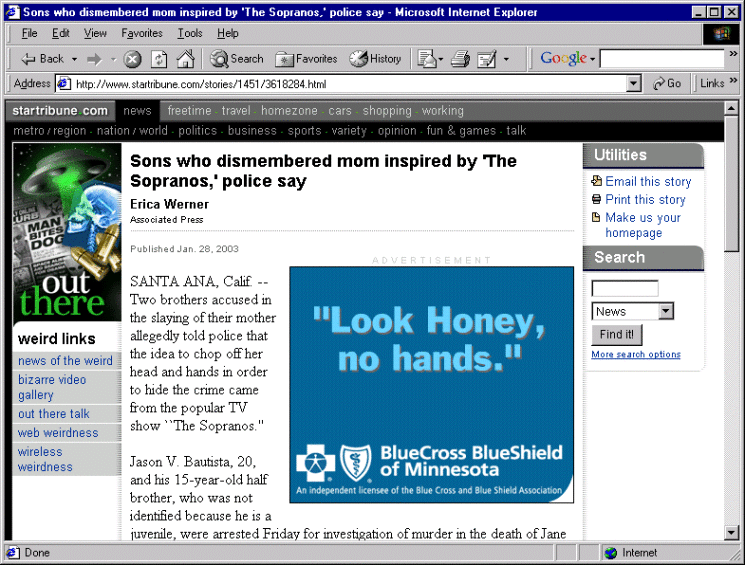Viewport: 745px width, 565px height.
Task: Open the View menu
Action: tap(95, 33)
